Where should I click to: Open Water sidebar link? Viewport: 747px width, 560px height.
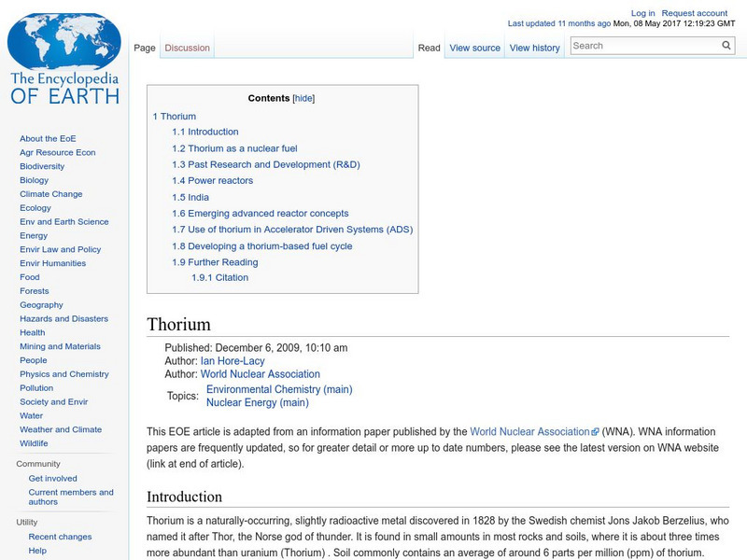(x=32, y=415)
